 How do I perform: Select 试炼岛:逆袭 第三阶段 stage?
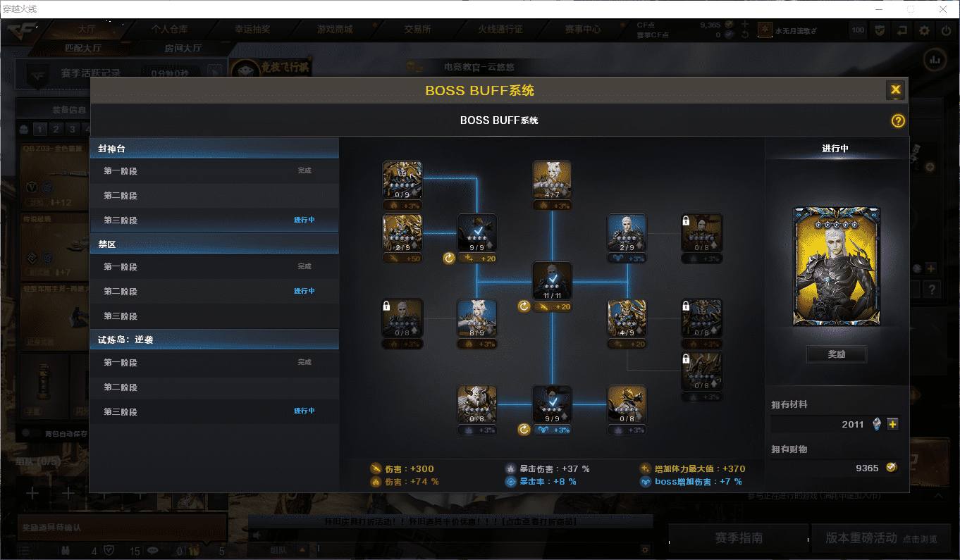[214, 411]
